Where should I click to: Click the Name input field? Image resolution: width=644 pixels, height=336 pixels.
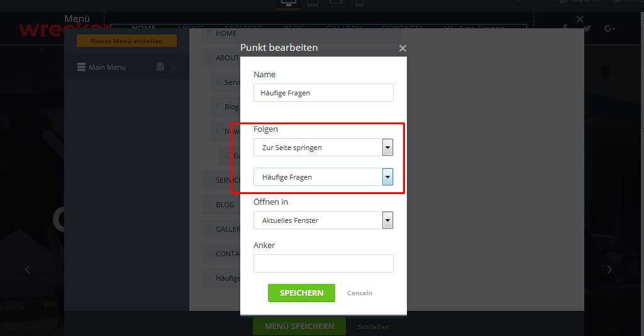323,93
